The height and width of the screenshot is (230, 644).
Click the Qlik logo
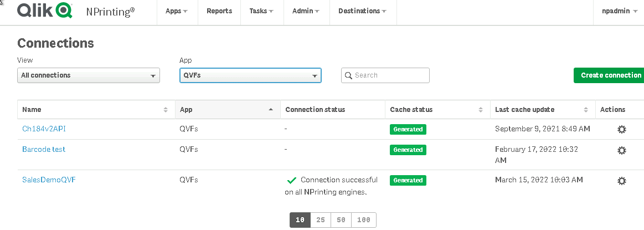pyautogui.click(x=45, y=11)
